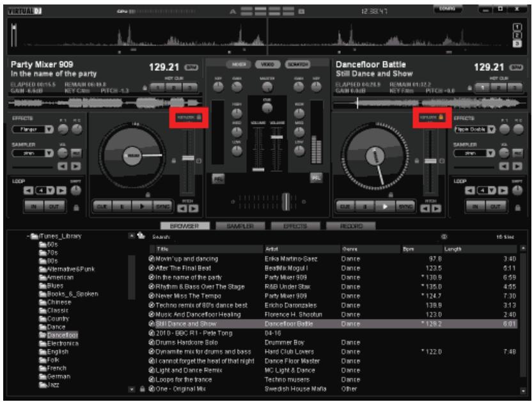
Task: Nudge left deck pitch up arrow
Action: click(193, 208)
